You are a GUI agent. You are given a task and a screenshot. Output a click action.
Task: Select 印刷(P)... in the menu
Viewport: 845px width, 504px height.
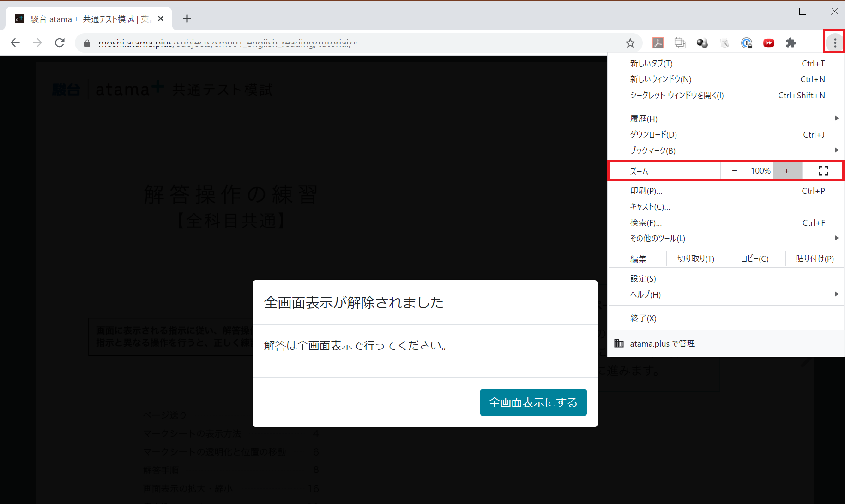click(x=726, y=191)
